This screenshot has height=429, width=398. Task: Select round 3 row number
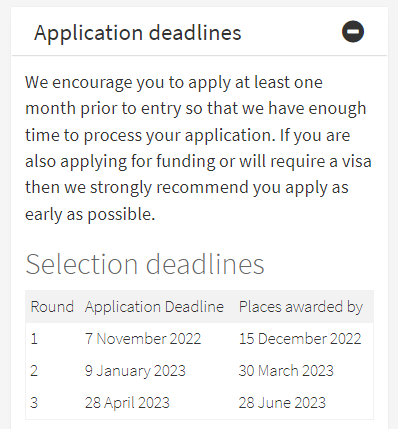(x=34, y=403)
